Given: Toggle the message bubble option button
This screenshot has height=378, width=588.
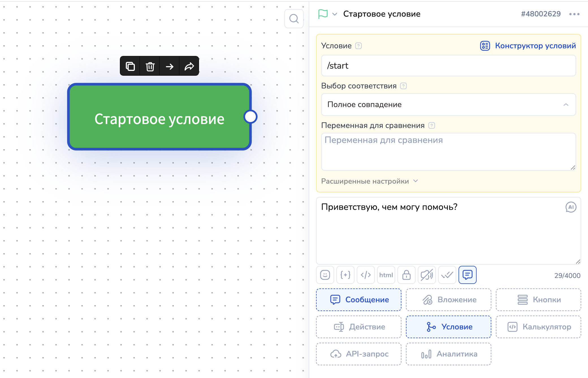Looking at the screenshot, I should coord(468,275).
